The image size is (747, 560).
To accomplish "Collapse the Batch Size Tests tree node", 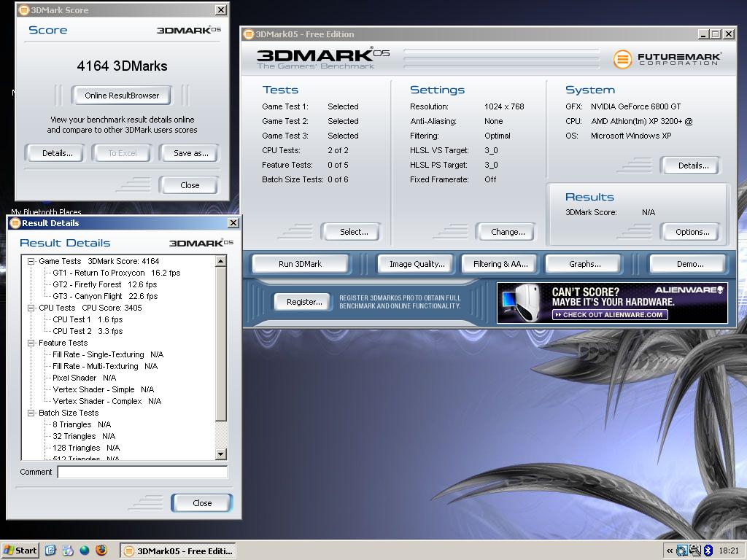I will 31,413.
